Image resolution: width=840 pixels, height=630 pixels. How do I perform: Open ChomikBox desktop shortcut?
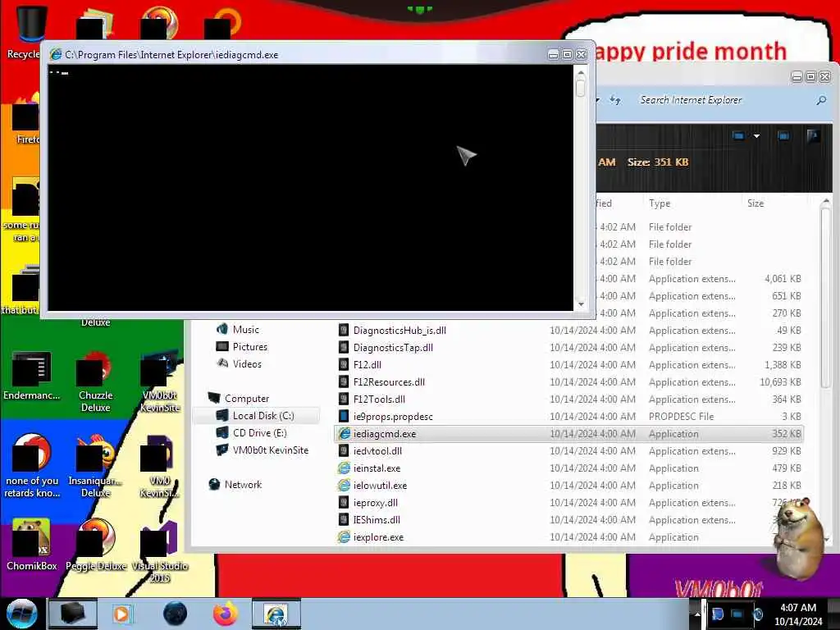tap(32, 545)
